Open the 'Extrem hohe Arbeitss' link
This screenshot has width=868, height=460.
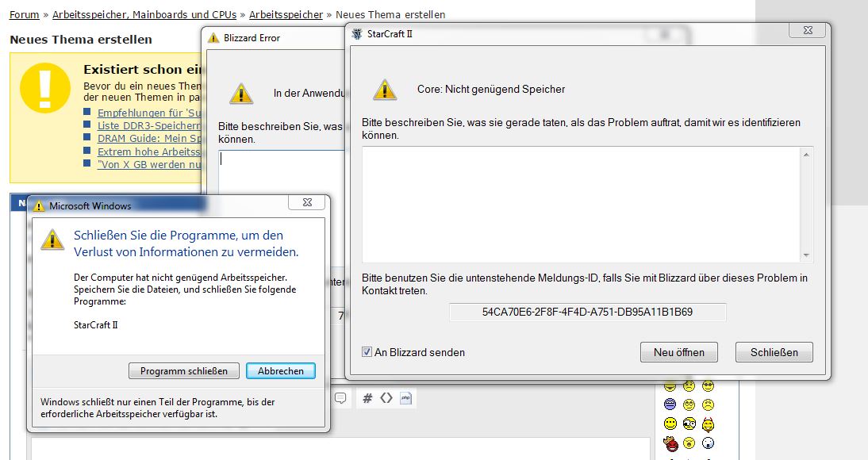point(149,151)
